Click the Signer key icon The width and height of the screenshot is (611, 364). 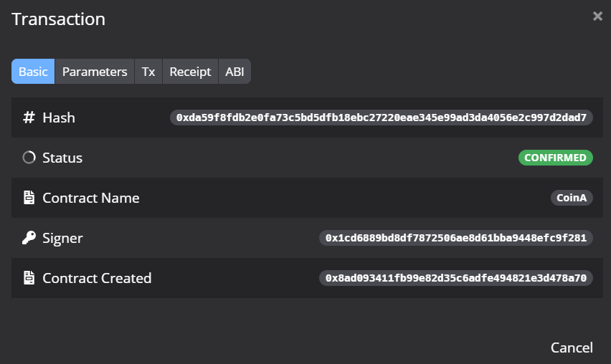(29, 238)
